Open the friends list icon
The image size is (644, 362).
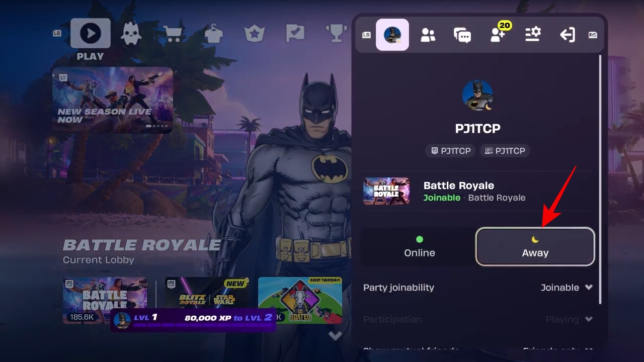click(428, 35)
